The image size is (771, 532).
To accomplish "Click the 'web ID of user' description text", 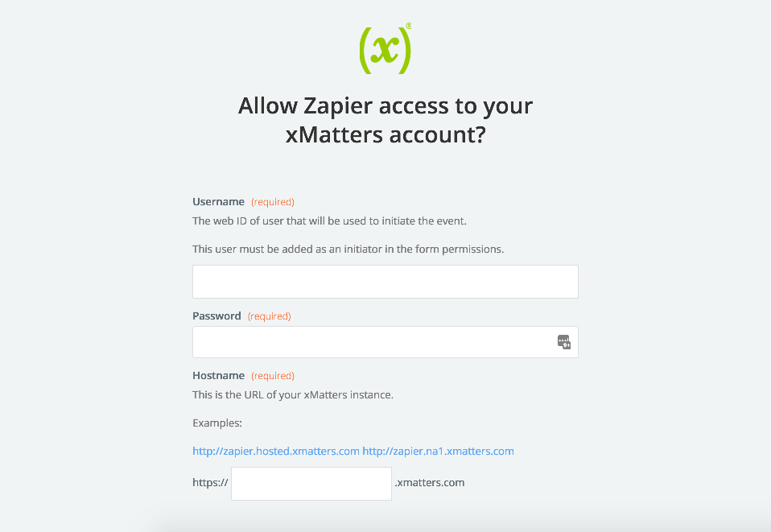I will (x=329, y=221).
